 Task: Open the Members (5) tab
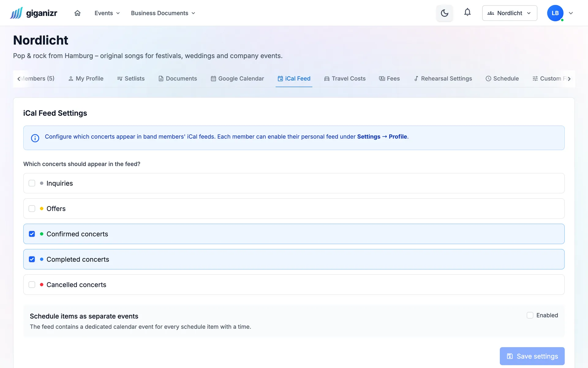(38, 79)
